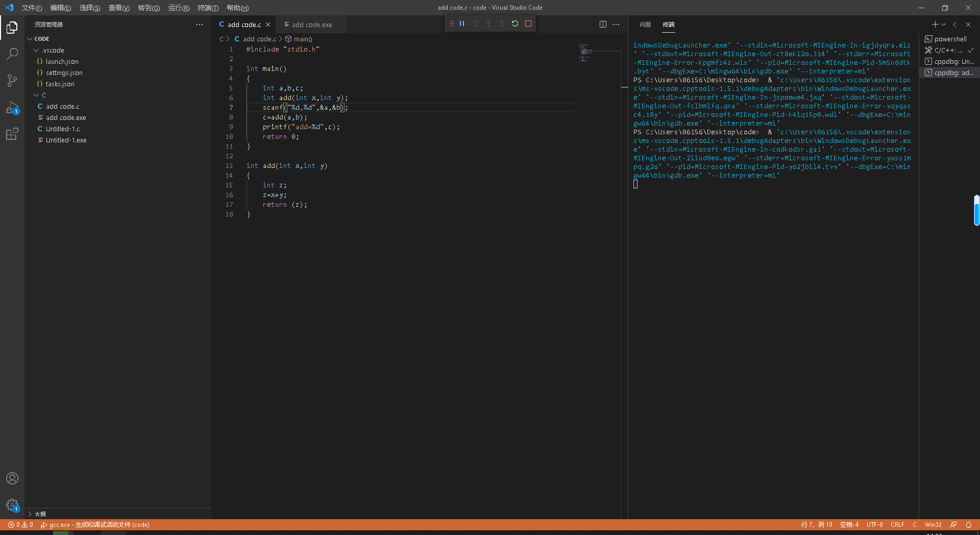Select the C/C++ task terminal entry
Screen dimensions: 980x535
[x=949, y=50]
